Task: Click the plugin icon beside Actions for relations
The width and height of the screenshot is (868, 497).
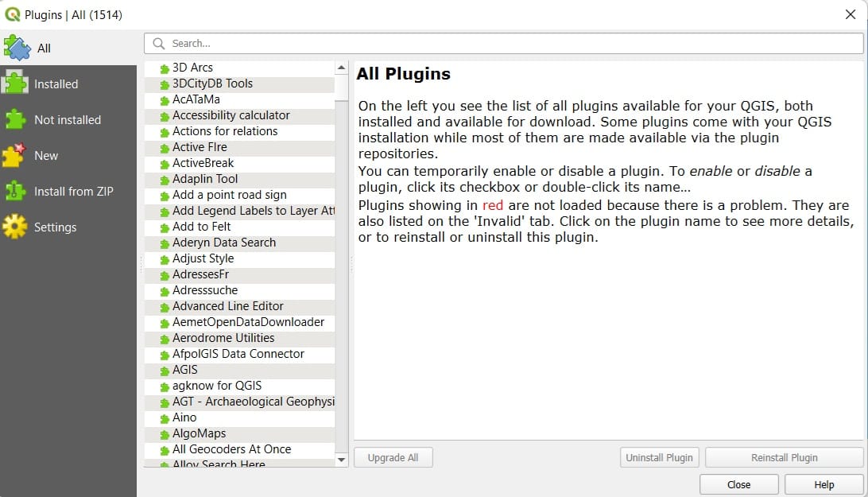Action: click(165, 133)
